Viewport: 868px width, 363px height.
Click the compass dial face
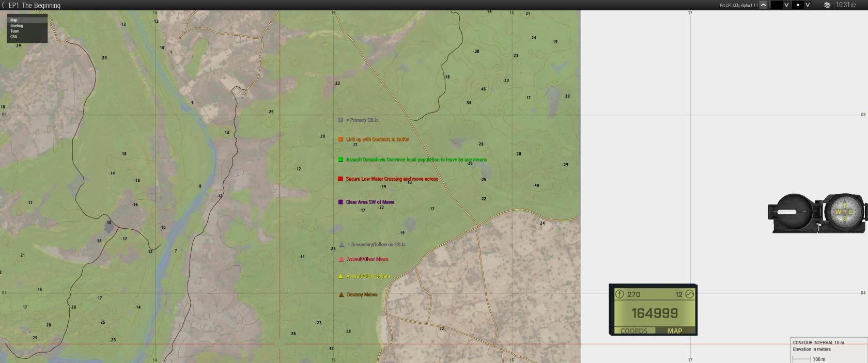(844, 212)
